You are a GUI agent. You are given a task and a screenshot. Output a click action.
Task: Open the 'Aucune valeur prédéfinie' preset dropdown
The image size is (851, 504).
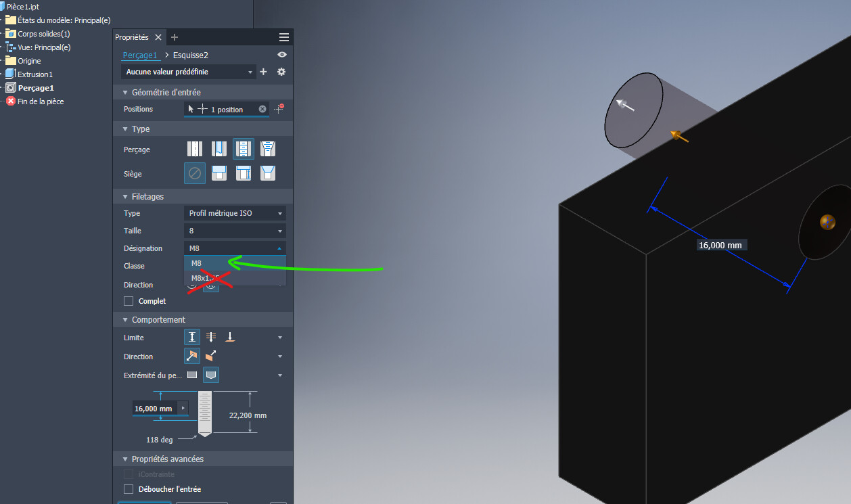(189, 72)
